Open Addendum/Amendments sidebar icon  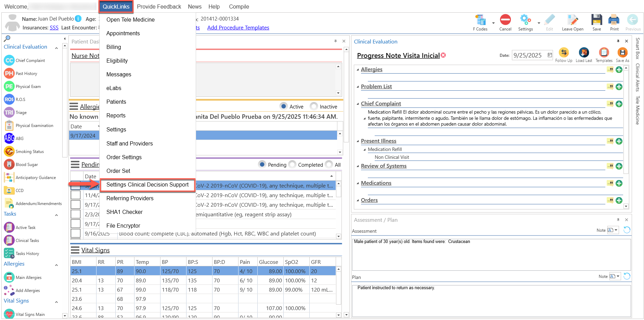point(9,204)
